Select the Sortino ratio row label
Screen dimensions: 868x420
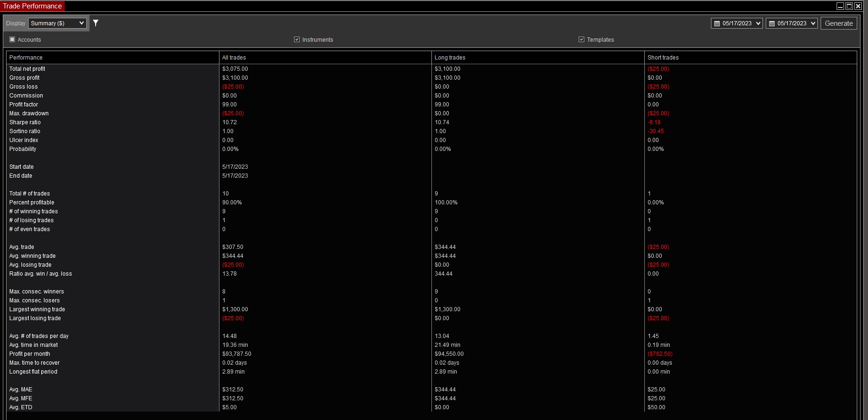(25, 131)
